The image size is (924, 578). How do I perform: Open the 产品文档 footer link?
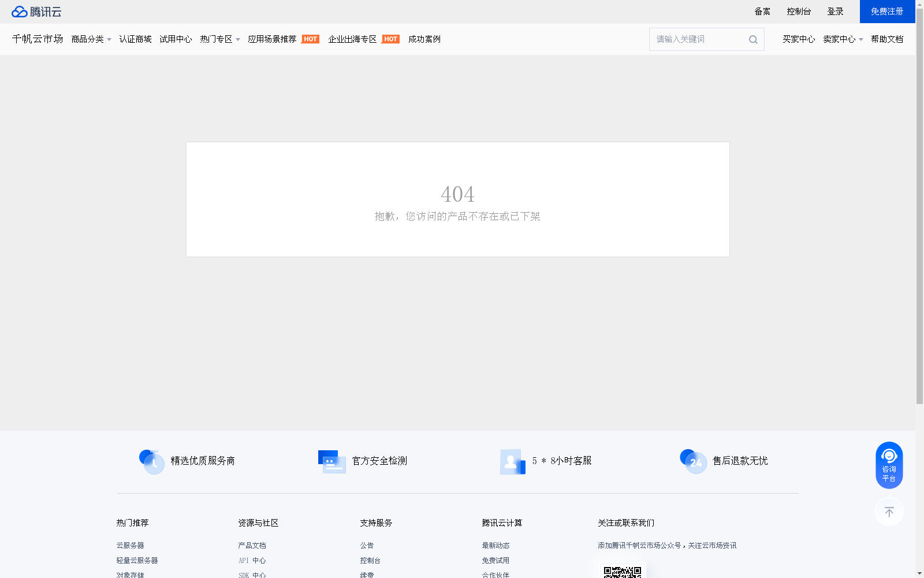point(252,545)
